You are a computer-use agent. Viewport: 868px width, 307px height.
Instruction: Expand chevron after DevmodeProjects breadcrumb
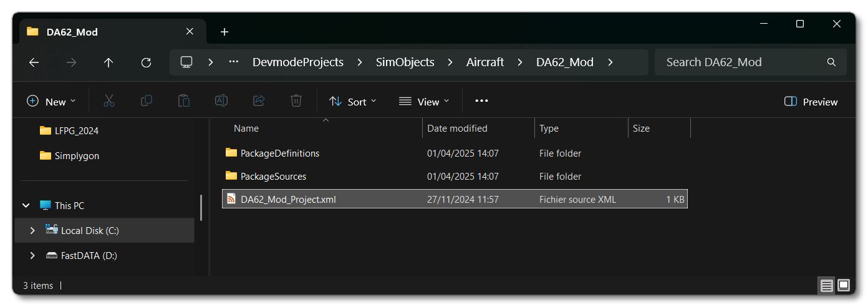click(x=360, y=62)
